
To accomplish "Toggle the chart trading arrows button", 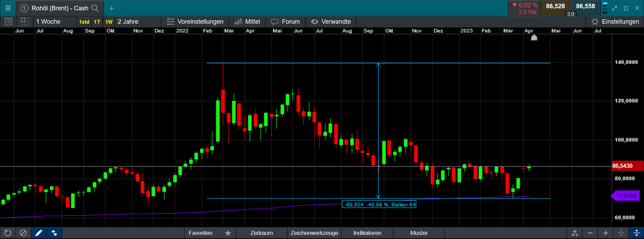I will click(x=54, y=233).
